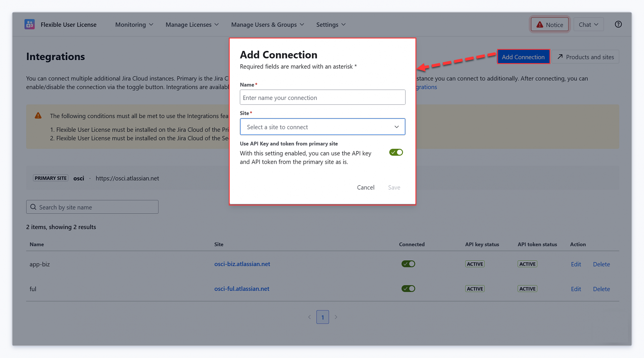644x358 pixels.
Task: Click the connection Name input field
Action: tap(322, 97)
